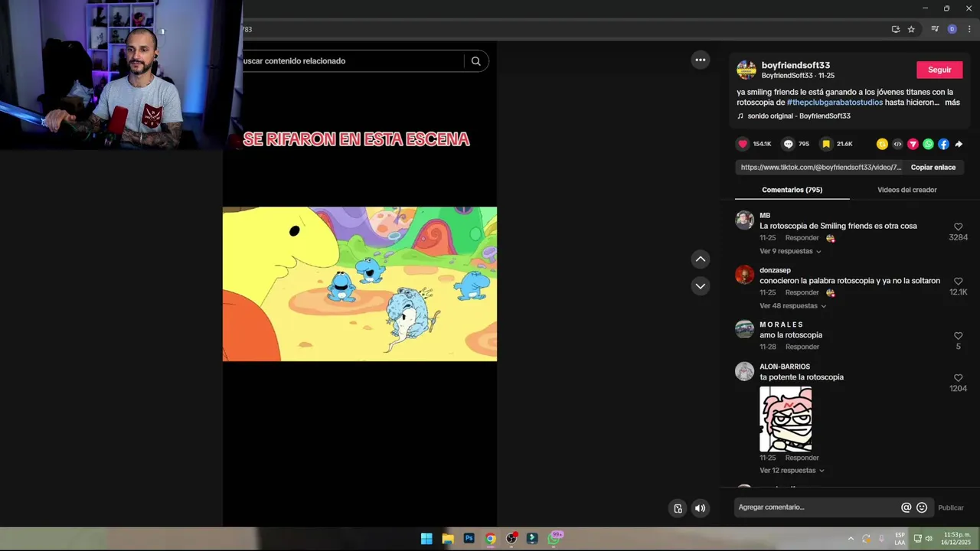The height and width of the screenshot is (551, 980).
Task: Open sonido original - BoyfriendSoft33 link
Action: click(x=799, y=116)
